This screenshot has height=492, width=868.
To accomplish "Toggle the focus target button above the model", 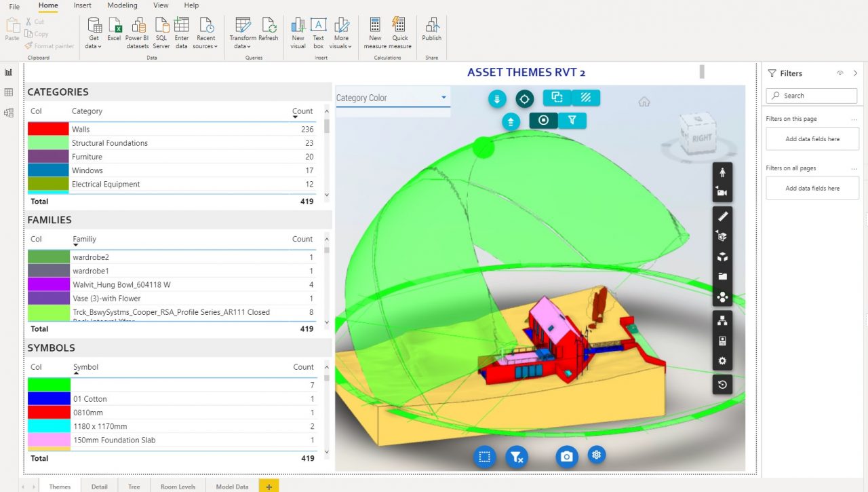I will (x=524, y=98).
